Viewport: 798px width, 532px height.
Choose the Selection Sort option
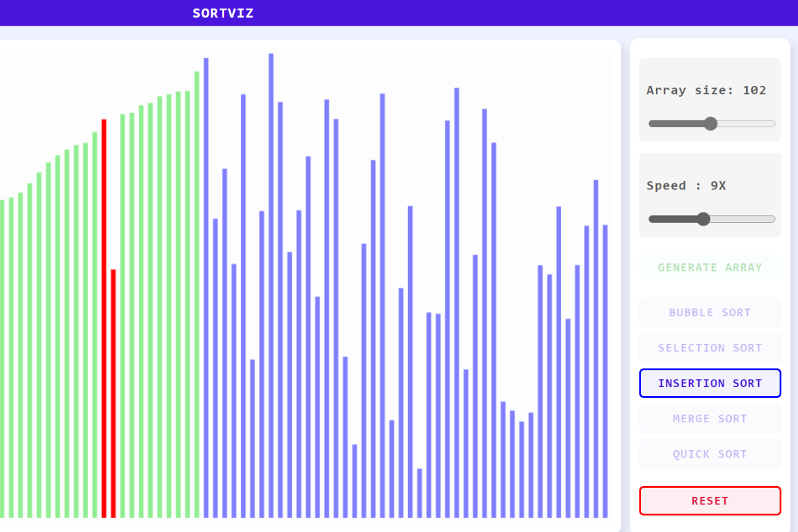pos(710,348)
